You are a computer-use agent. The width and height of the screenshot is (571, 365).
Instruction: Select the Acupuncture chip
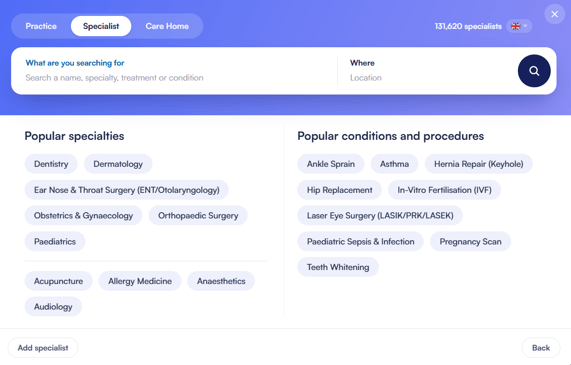pos(59,281)
